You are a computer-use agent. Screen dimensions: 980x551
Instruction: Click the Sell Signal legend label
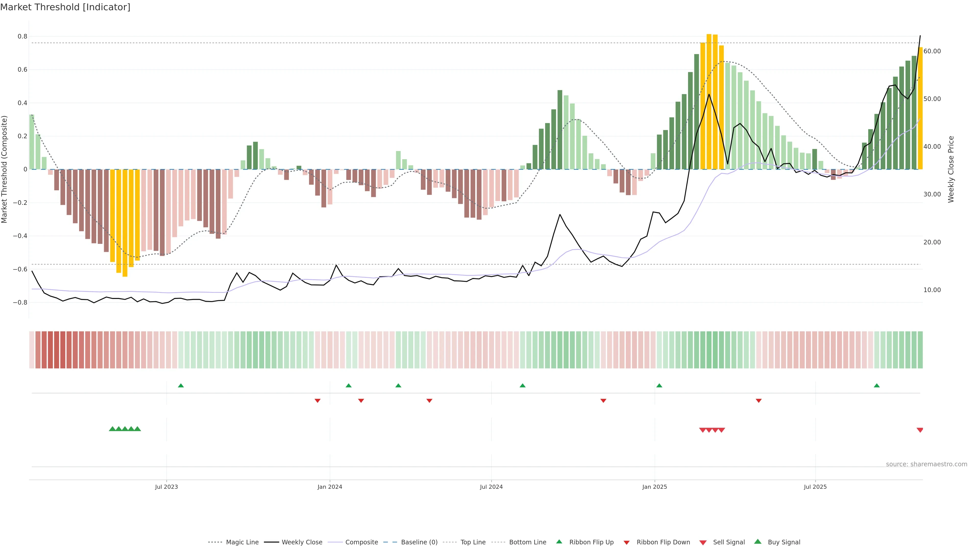pos(729,542)
